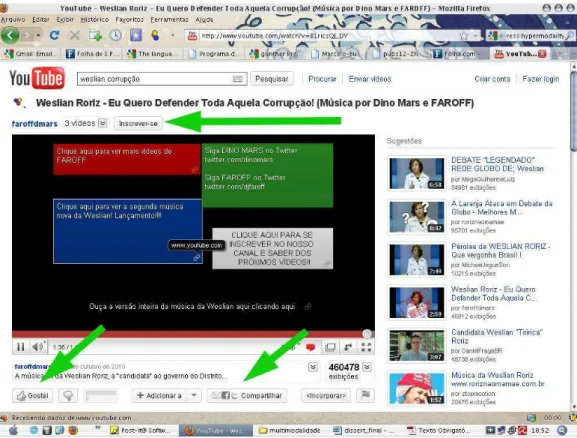This screenshot has width=577, height=438.
Task: Open the Editar menu
Action: (41, 20)
